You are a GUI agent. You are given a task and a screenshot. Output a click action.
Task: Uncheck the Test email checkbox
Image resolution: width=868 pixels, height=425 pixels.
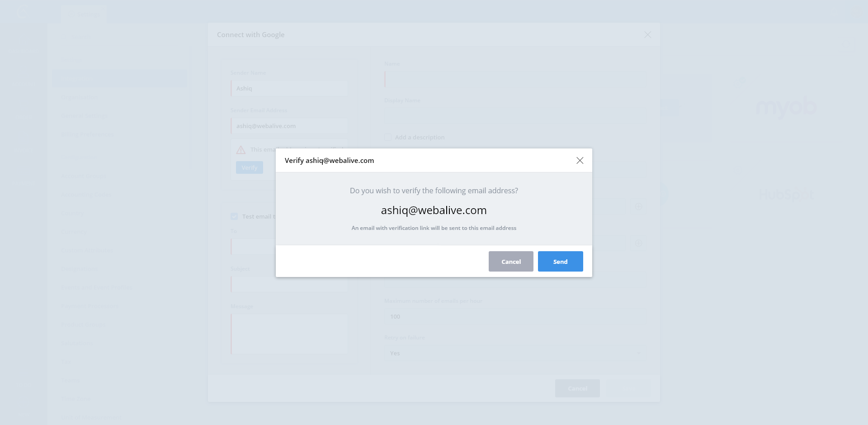point(234,216)
